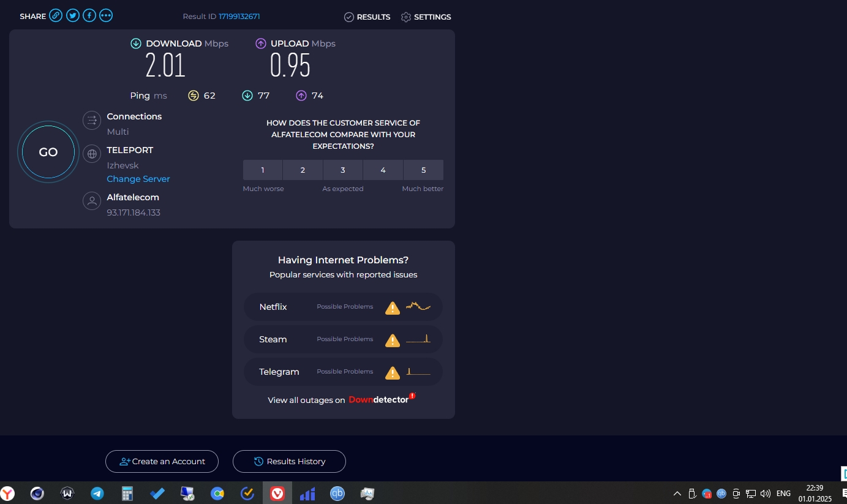Show hidden system tray icons
Viewport: 847px width, 504px height.
coord(677,493)
